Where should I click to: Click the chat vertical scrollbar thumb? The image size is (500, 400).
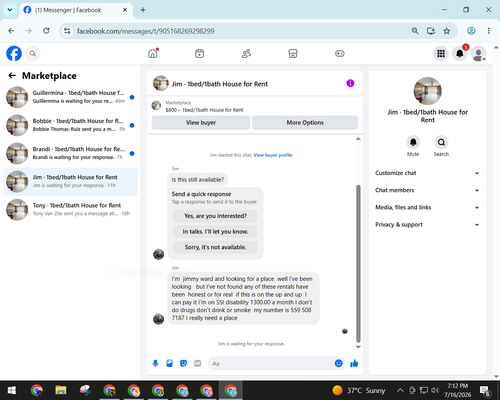pyautogui.click(x=358, y=263)
